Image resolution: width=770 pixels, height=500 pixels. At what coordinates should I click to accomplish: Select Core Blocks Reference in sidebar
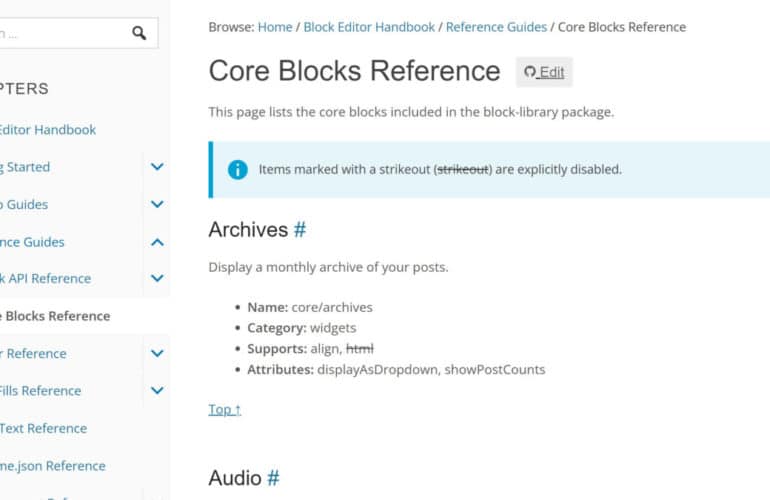pos(55,316)
